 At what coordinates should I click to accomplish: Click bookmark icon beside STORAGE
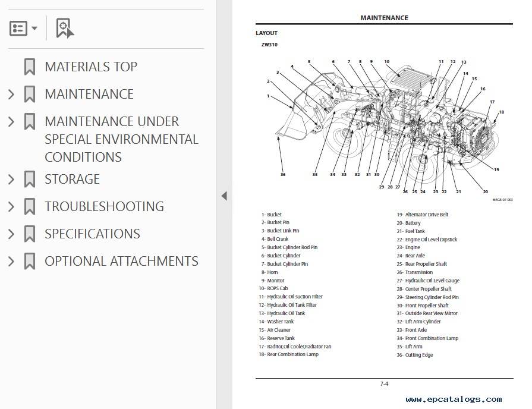coord(30,179)
